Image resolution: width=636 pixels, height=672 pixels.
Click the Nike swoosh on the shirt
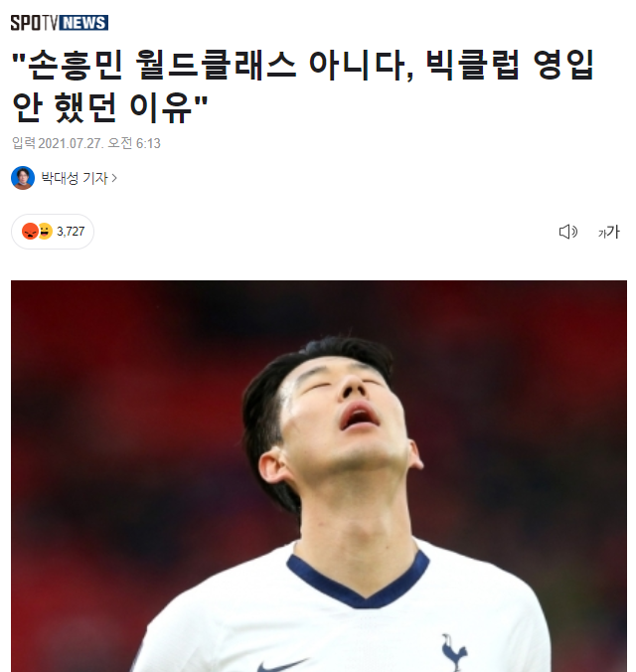pyautogui.click(x=283, y=665)
